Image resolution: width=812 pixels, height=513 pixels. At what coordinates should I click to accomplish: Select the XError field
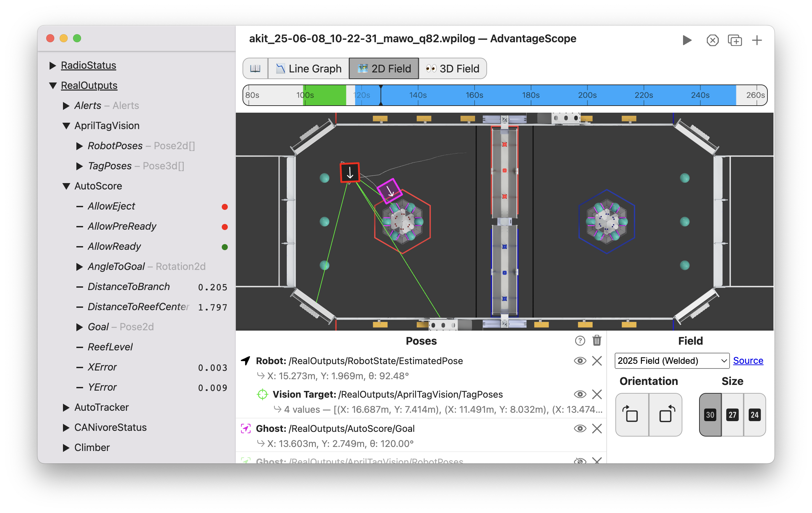click(x=102, y=367)
